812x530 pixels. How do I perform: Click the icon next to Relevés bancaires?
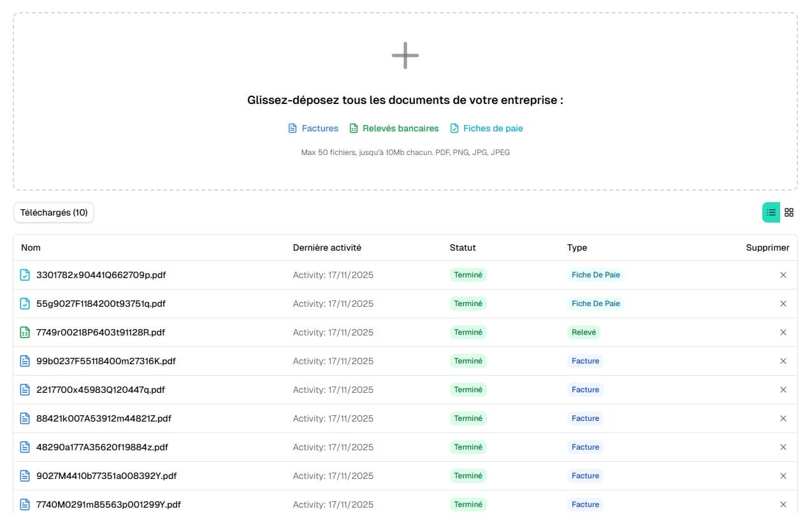[x=353, y=128]
